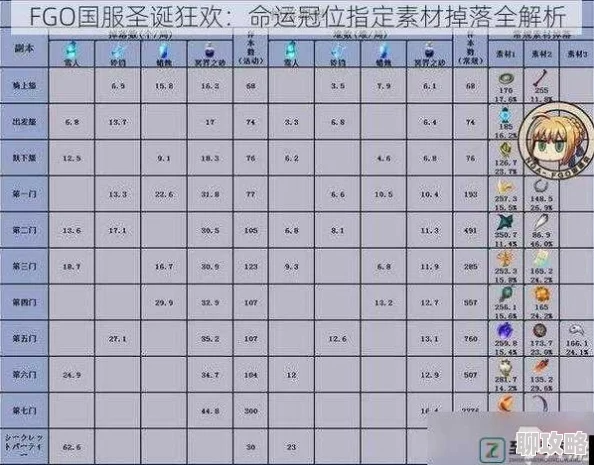Click the 31.8 cell in 第一门 row

[209, 194]
